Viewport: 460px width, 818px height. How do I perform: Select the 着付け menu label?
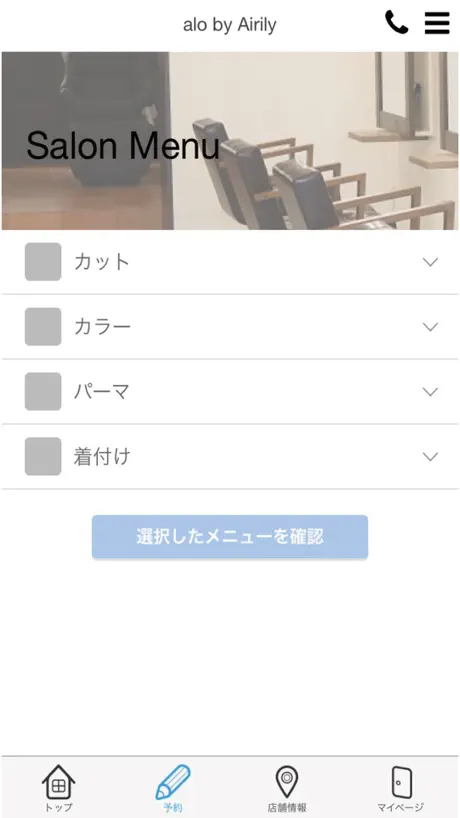[102, 456]
